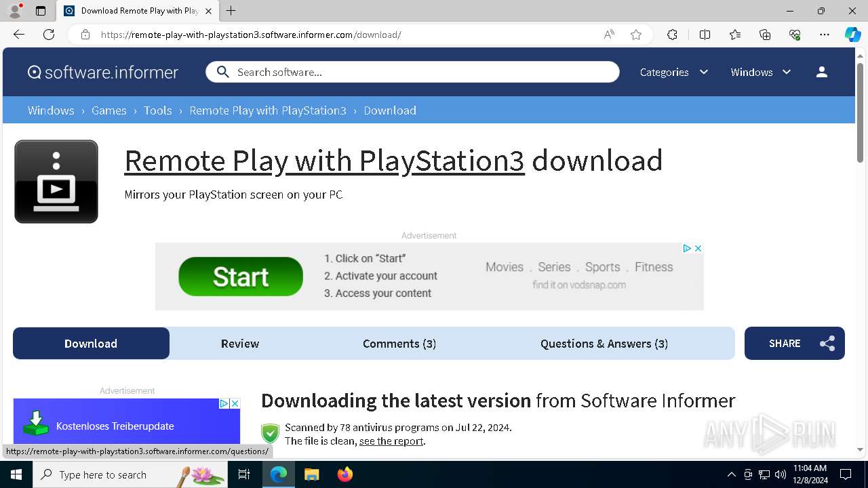
Task: Go back to the previous page
Action: pyautogui.click(x=19, y=35)
